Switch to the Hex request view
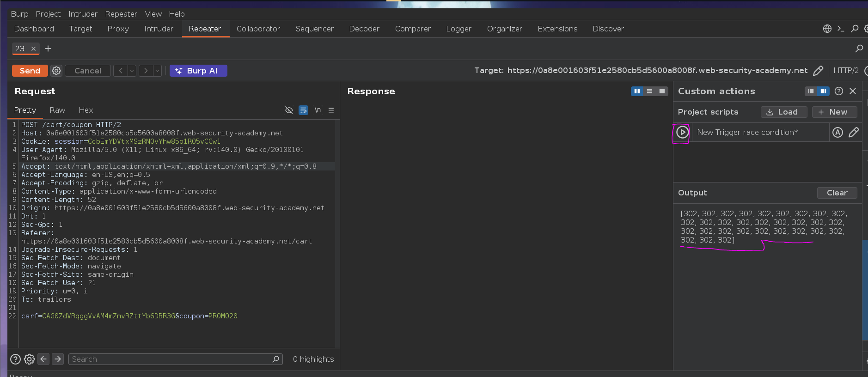Screen dimensions: 868x377 86,110
